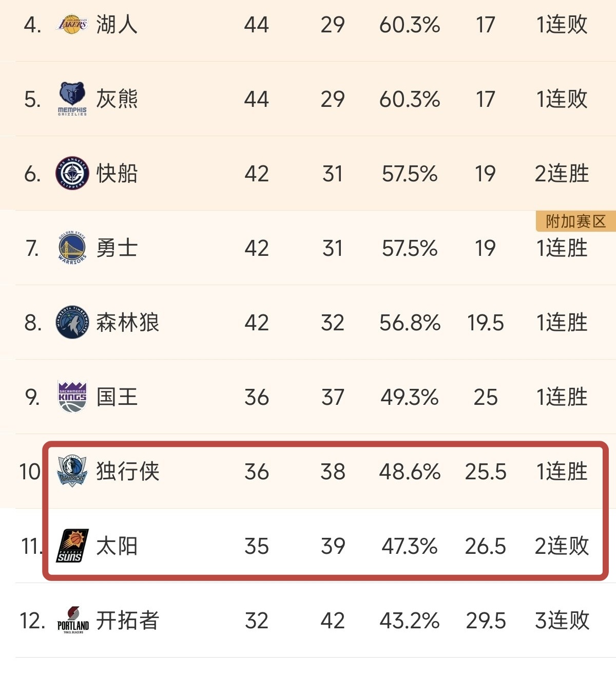Tap the Memphis Grizzlies logo
The width and height of the screenshot is (616, 673).
tap(72, 99)
